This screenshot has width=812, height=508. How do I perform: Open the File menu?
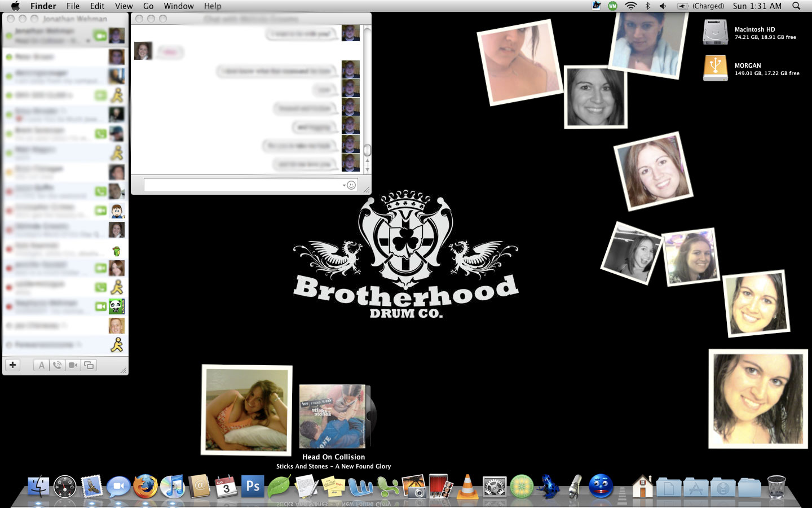[73, 6]
